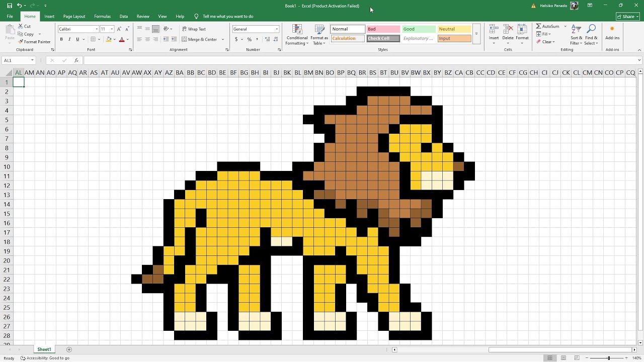Open the General number format dropdown
644x362 pixels.
(276, 29)
